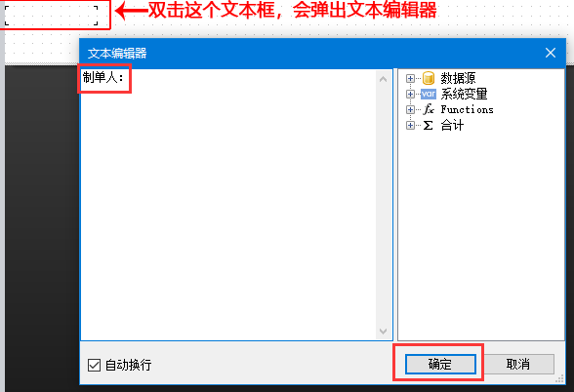Image resolution: width=574 pixels, height=392 pixels.
Task: Select the 合计 label in tree
Action: pyautogui.click(x=452, y=126)
